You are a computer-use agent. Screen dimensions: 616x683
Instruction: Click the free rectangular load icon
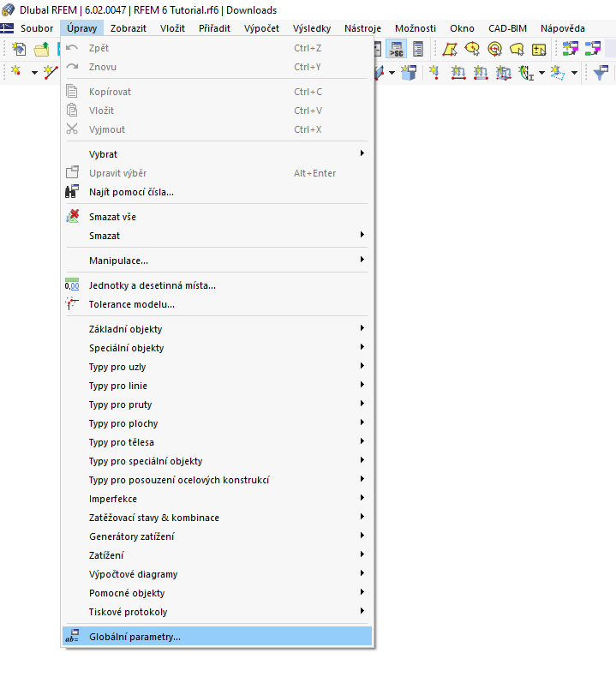click(x=558, y=72)
